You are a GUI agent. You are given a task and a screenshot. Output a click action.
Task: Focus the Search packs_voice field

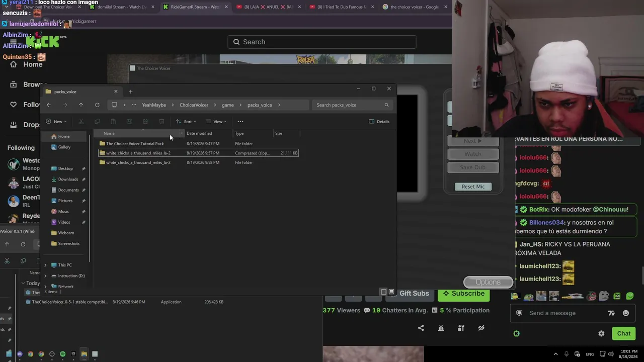coord(352,105)
